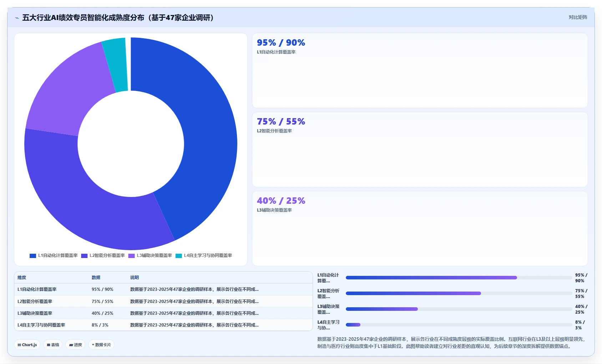Click the 8% / 3% cell in the table

100,325
